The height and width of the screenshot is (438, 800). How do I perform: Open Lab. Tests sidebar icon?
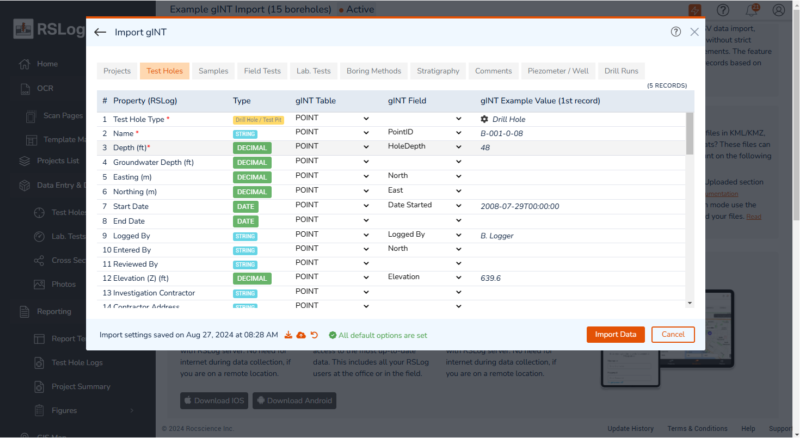(39, 236)
